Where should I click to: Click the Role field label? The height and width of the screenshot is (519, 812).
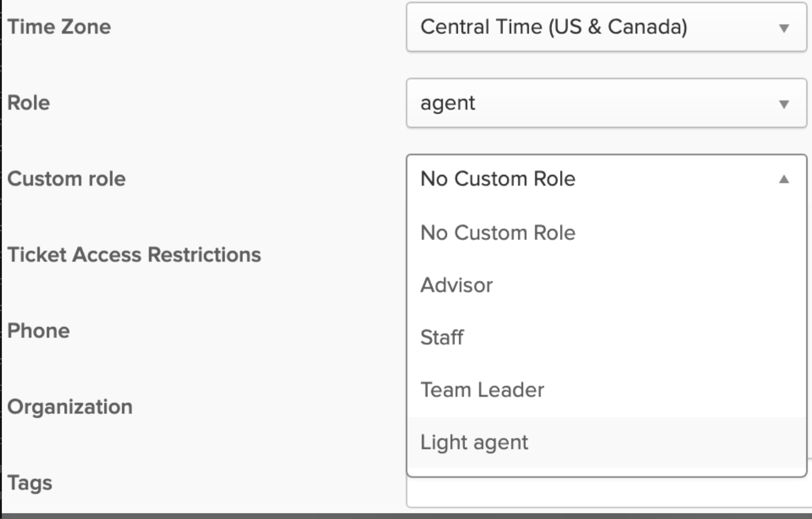(x=29, y=103)
